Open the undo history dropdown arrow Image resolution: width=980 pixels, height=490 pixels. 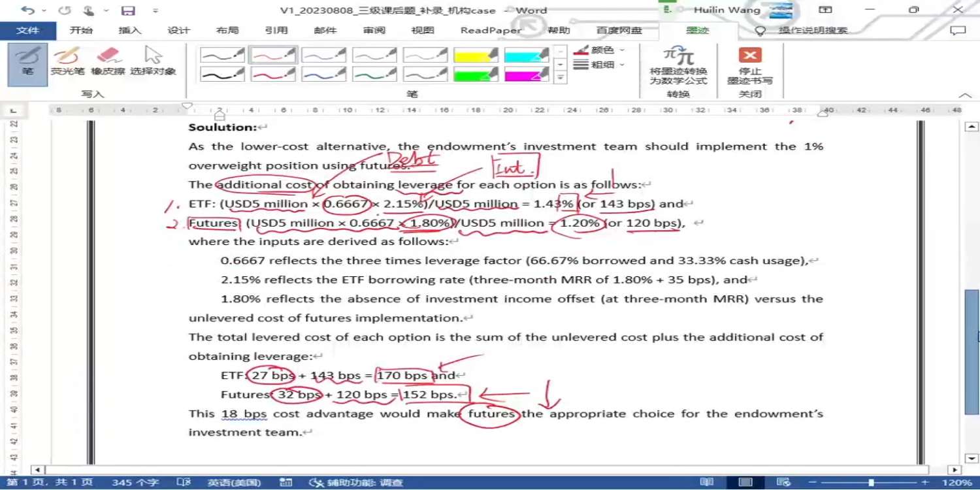(44, 10)
